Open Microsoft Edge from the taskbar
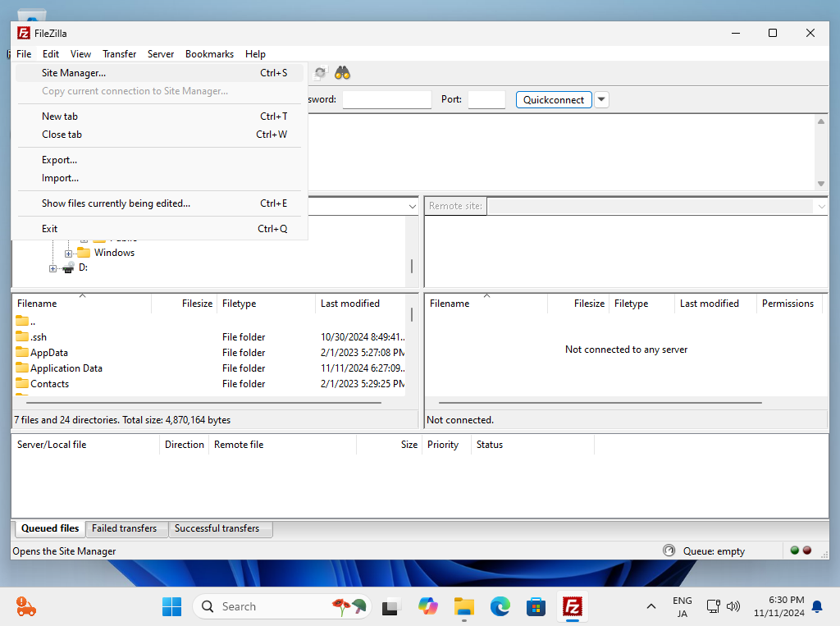 click(500, 606)
